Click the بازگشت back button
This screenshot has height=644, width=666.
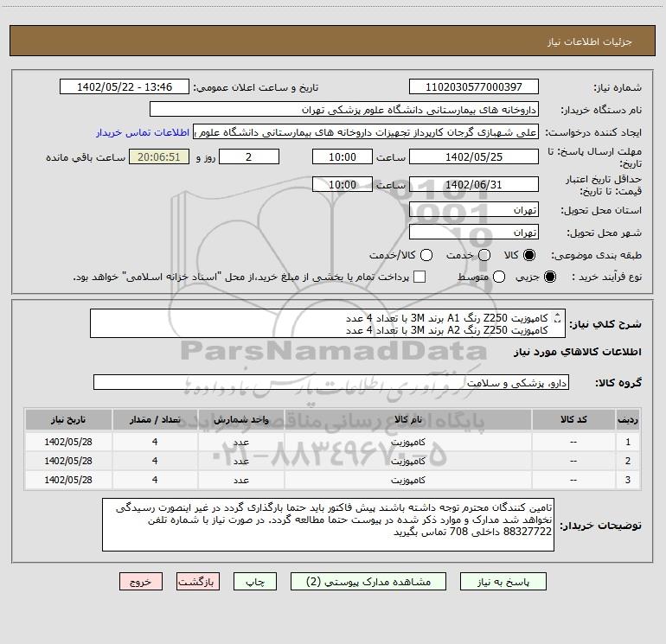click(198, 582)
